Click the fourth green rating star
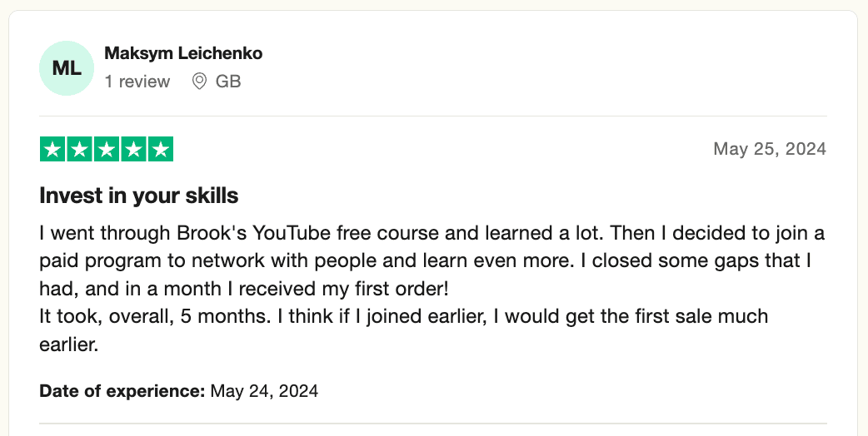Image resolution: width=868 pixels, height=436 pixels. click(x=133, y=150)
